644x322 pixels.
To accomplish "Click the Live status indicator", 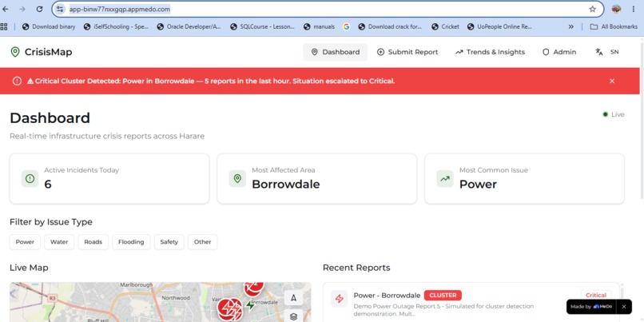I will (x=614, y=114).
